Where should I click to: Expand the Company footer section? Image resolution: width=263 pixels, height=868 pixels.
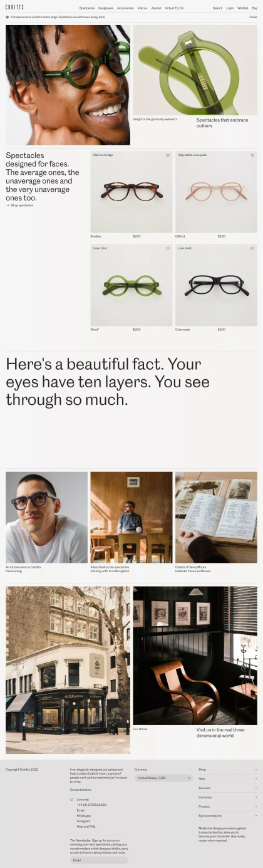pyautogui.click(x=227, y=797)
